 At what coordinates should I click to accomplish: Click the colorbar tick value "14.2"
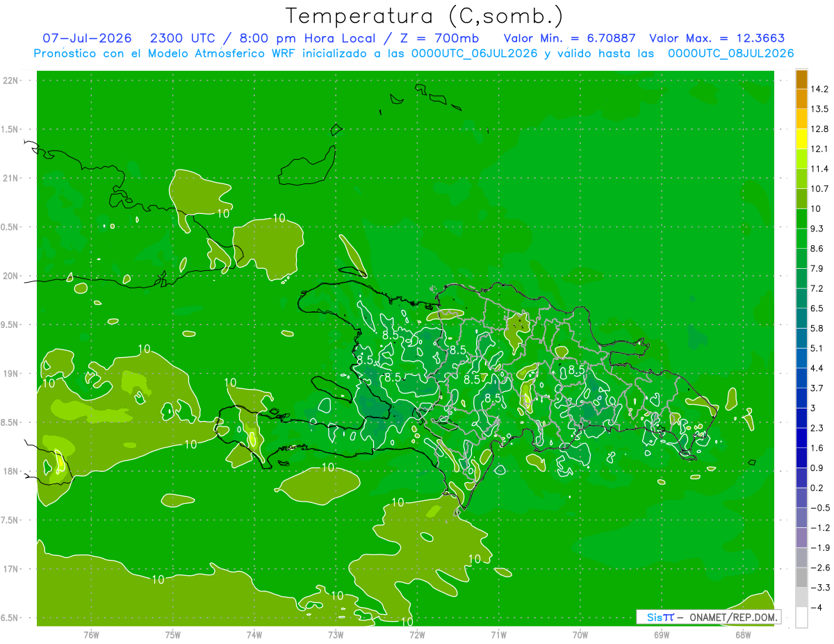[x=819, y=89]
